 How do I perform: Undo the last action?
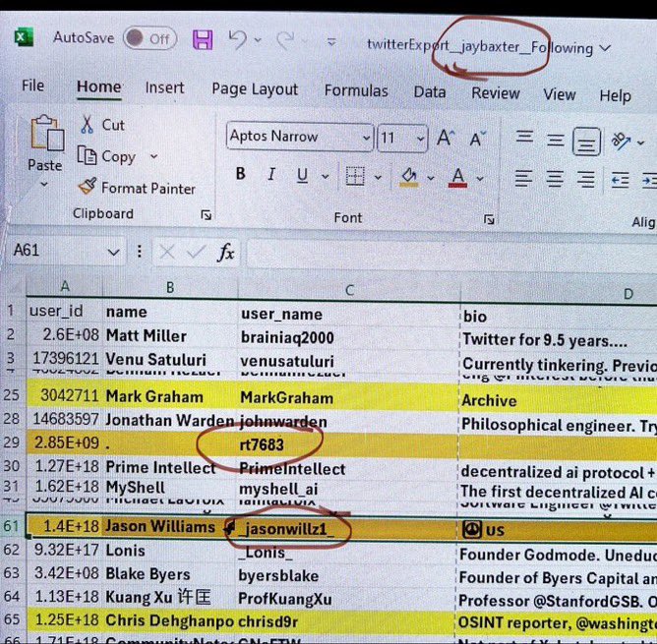237,40
